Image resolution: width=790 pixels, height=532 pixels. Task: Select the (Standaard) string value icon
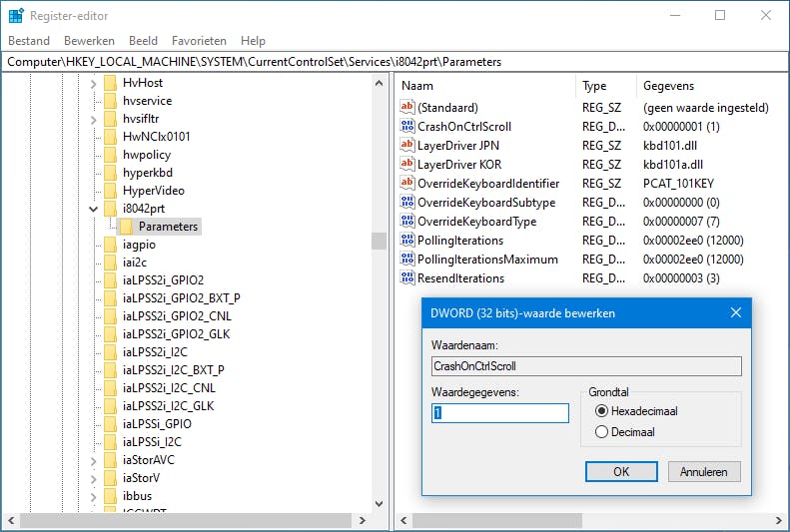click(407, 107)
